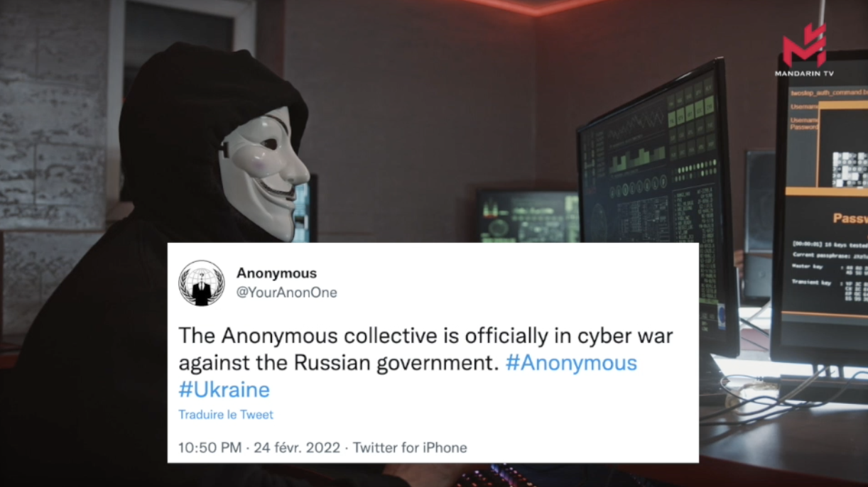Screen dimensions: 868x487
Task: Click the MANDARIN TV watermark text
Action: point(805,73)
